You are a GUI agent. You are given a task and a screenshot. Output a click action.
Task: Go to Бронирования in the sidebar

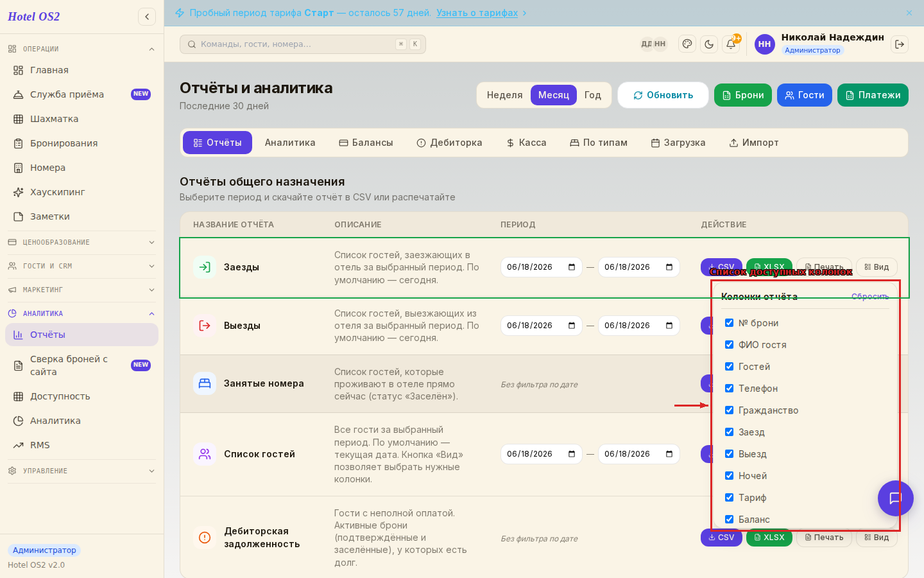tap(81, 143)
